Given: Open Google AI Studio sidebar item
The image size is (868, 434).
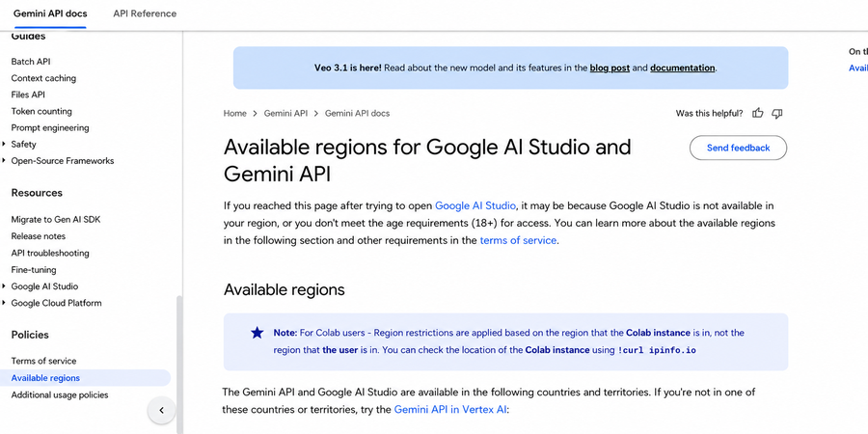Looking at the screenshot, I should [44, 286].
